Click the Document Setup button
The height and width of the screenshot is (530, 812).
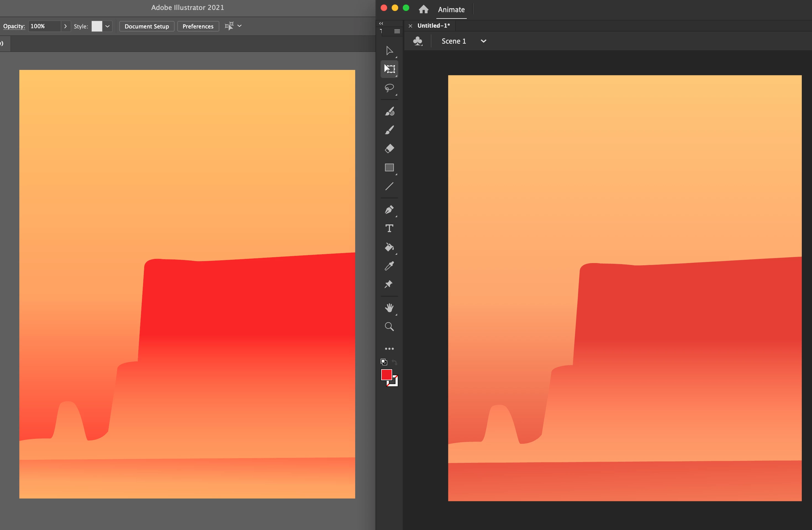coord(147,26)
